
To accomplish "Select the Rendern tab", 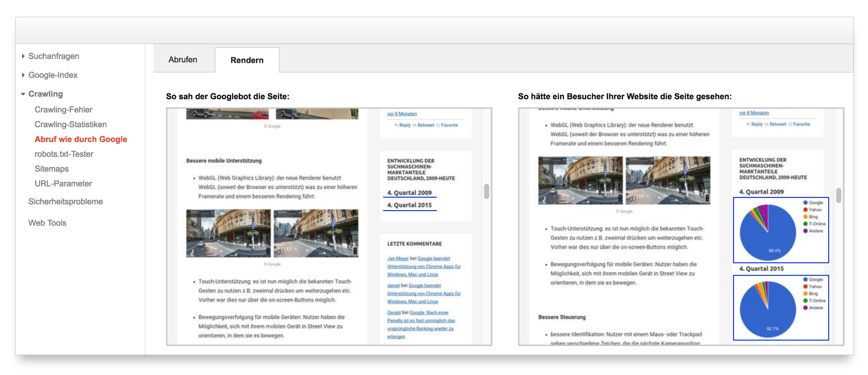I will coord(247,60).
